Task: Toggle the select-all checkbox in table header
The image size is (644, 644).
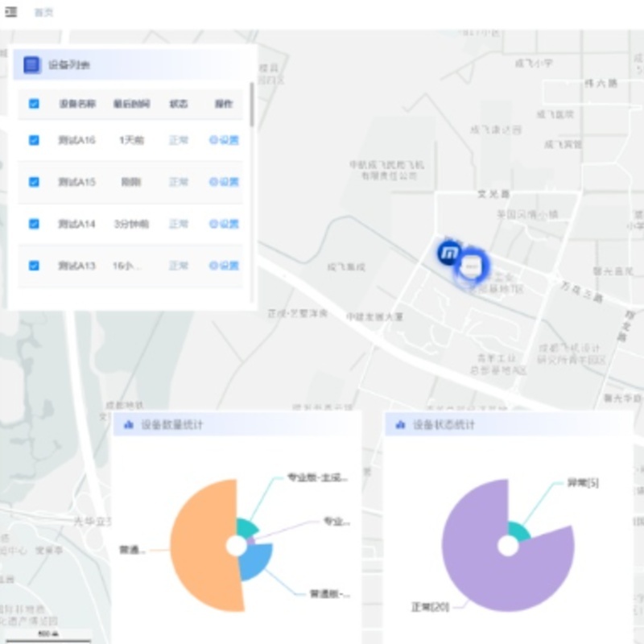Action: pos(34,104)
